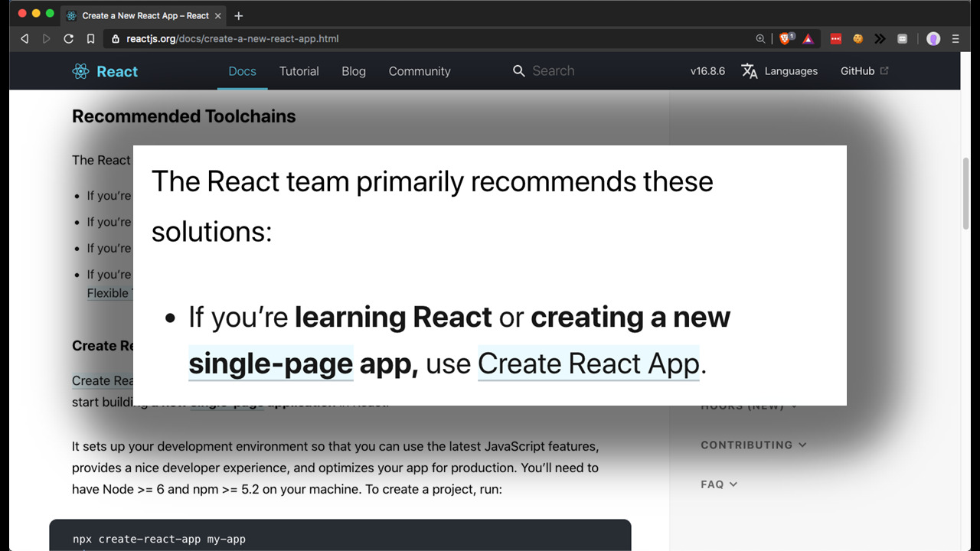Screen dimensions: 980x551
Task: Open the GitHub link in navbar
Action: coord(857,71)
